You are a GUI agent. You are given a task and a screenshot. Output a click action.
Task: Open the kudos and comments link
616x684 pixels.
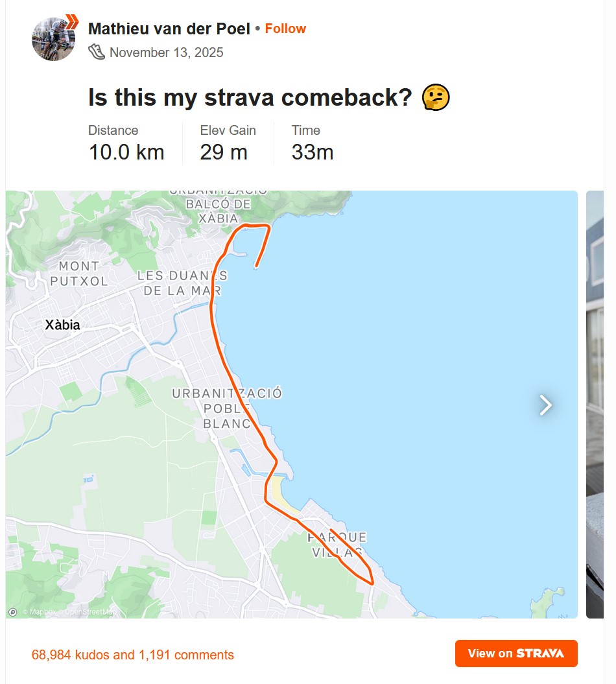click(133, 655)
